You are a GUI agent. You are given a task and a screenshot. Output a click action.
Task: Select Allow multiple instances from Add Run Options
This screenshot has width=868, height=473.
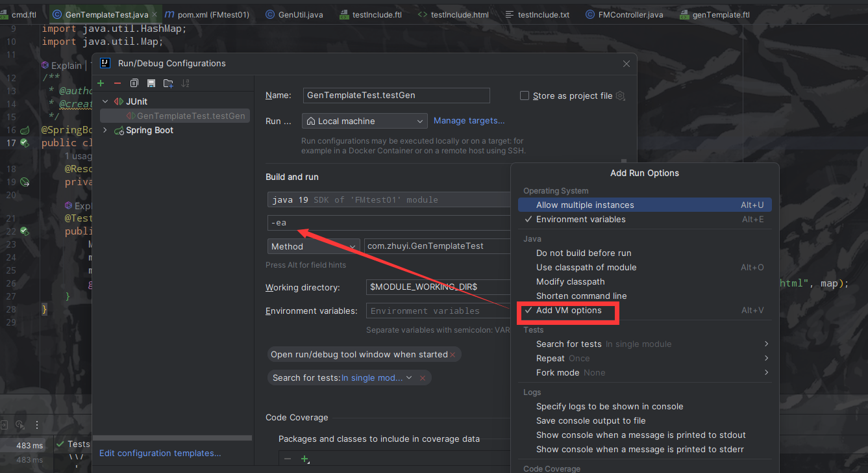pyautogui.click(x=586, y=204)
